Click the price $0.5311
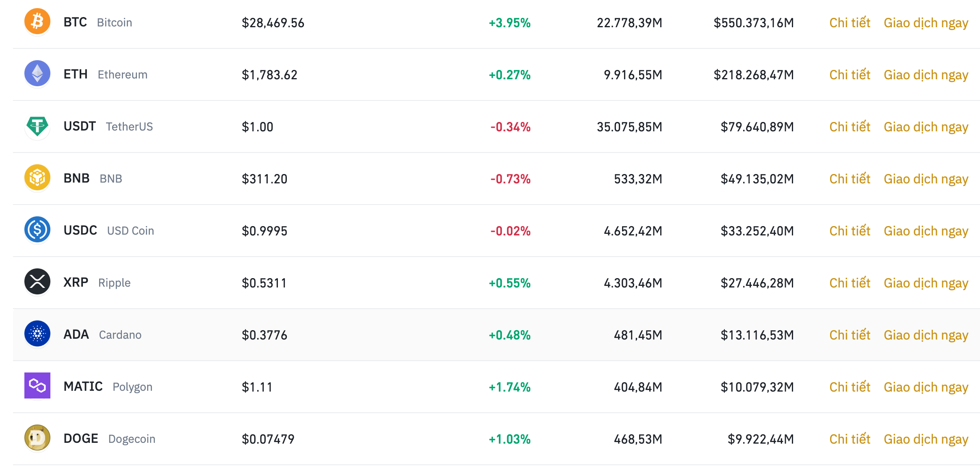980x466 pixels. click(264, 283)
